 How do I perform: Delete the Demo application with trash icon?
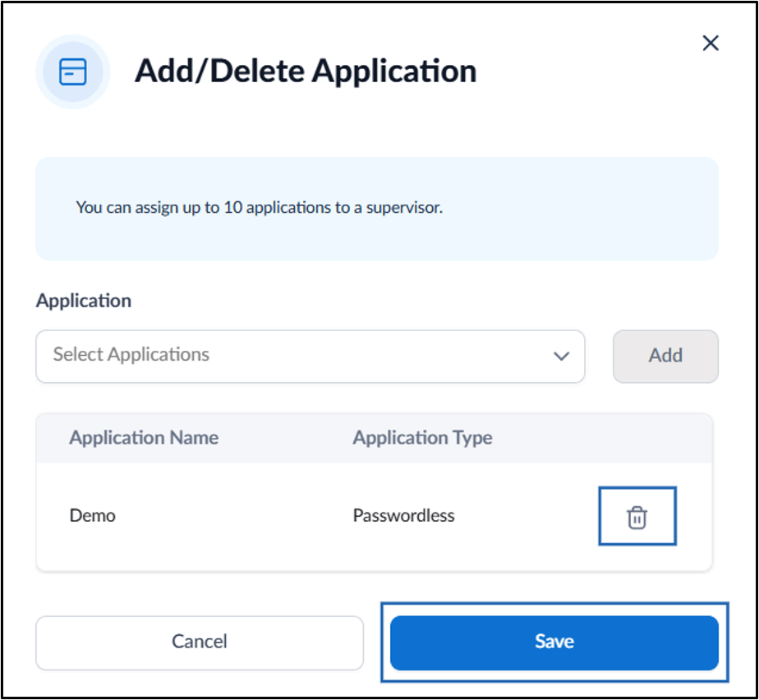point(637,517)
